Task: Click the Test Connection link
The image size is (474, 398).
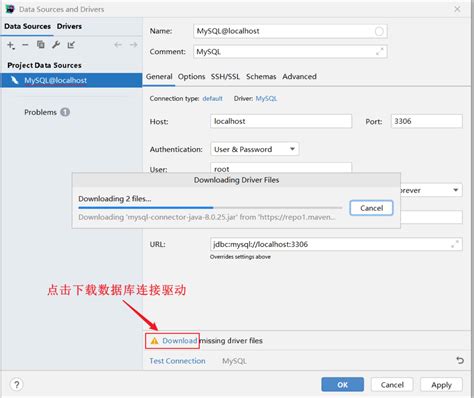Action: click(x=177, y=361)
